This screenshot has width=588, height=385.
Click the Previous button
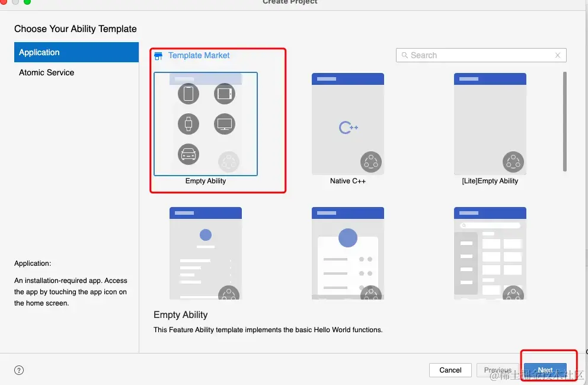point(498,370)
